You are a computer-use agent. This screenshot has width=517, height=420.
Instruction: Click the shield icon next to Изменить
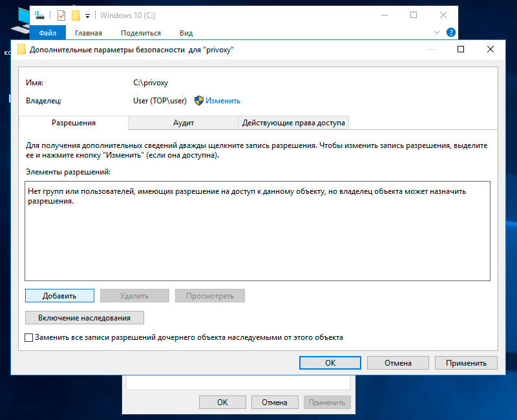199,101
